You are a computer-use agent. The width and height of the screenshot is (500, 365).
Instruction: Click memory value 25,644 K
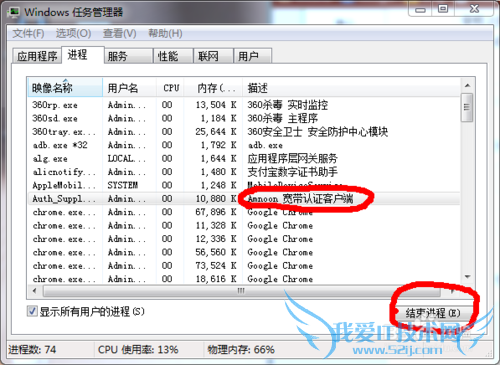click(216, 132)
